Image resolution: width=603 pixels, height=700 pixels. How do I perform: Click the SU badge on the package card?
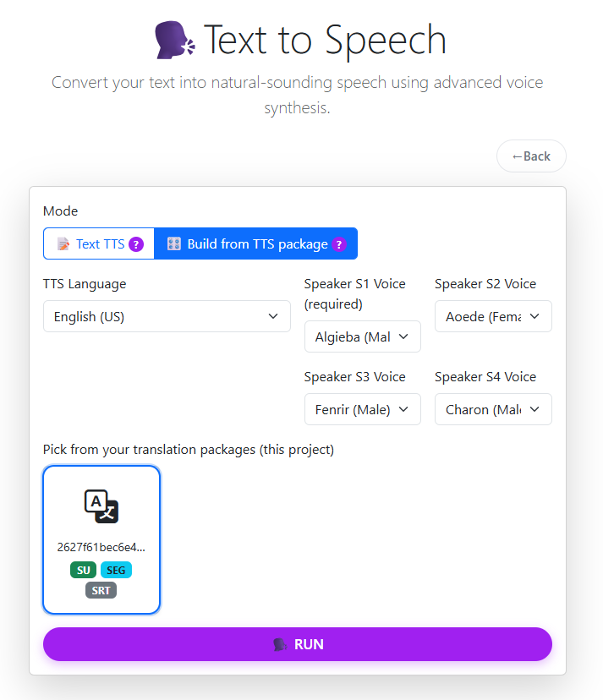click(82, 570)
